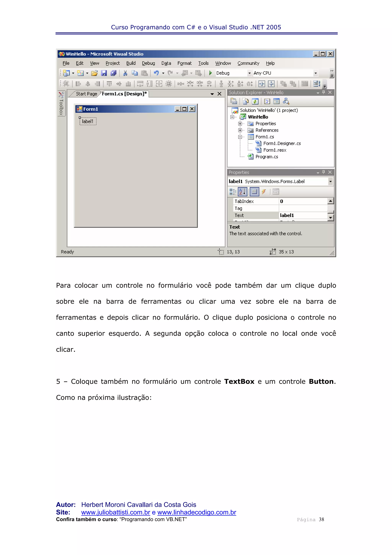Select Program.cs in Solution Explorer
Viewport: 392px width, 555px height.
[267, 157]
